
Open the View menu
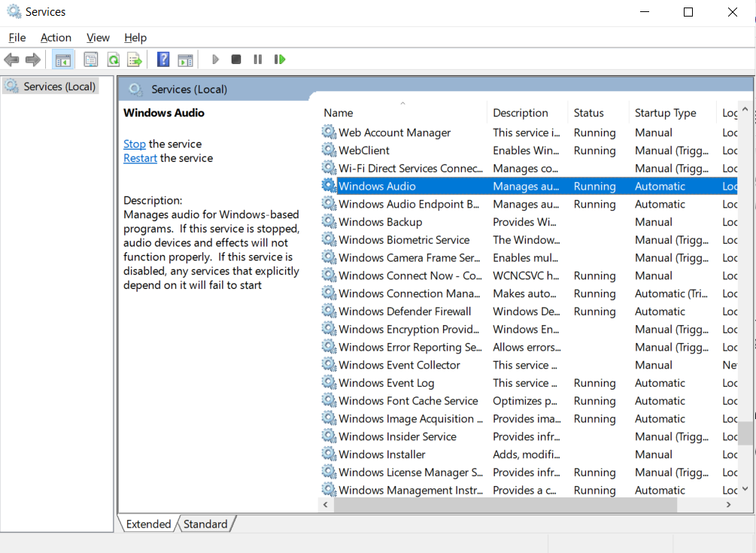(98, 38)
